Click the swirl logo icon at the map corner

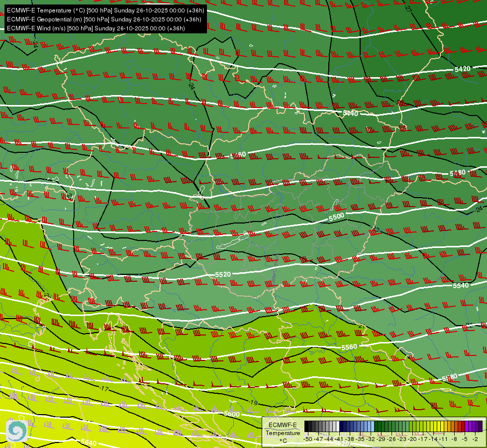coord(17,431)
